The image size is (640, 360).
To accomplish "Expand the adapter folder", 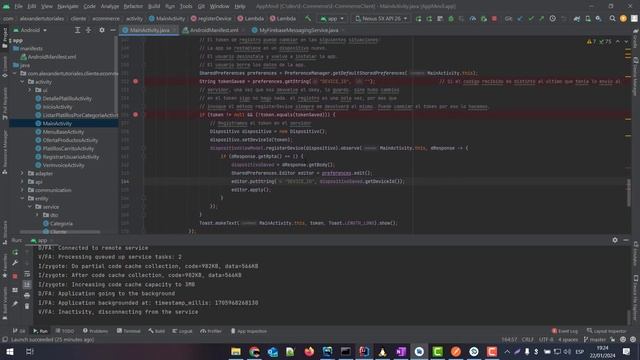I will [x=22, y=173].
